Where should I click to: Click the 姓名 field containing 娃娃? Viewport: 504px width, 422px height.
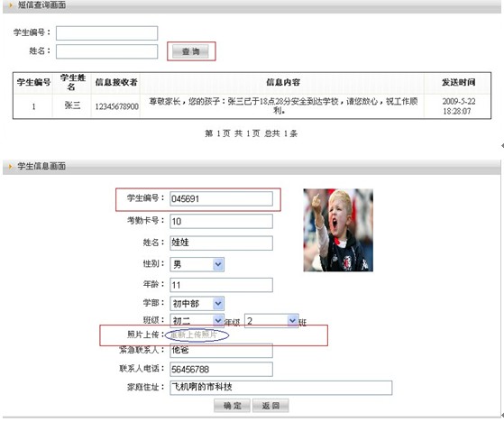click(221, 243)
